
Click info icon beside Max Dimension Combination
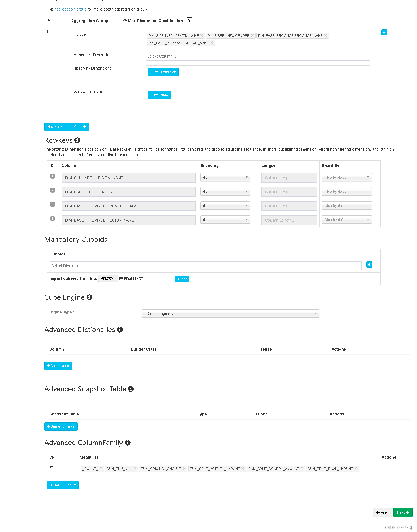pos(125,21)
